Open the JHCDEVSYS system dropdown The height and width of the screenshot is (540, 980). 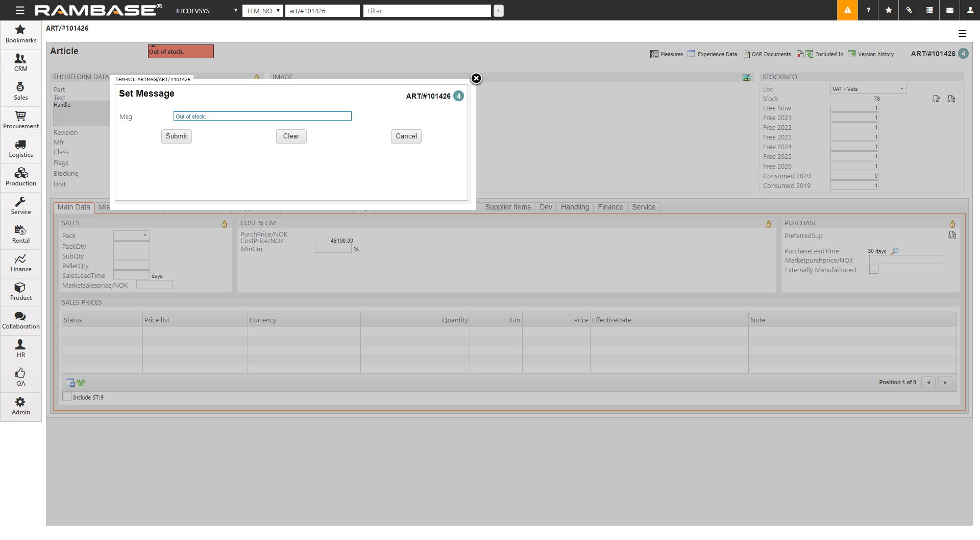(x=206, y=11)
